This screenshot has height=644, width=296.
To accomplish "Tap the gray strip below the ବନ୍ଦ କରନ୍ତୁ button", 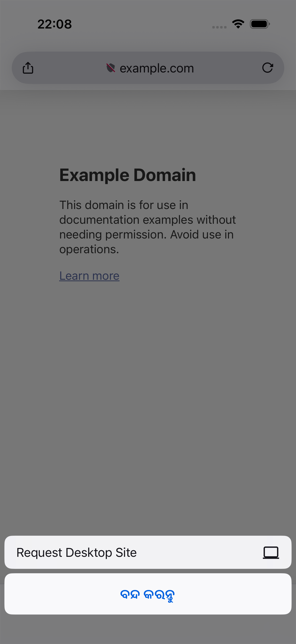I will [148, 629].
